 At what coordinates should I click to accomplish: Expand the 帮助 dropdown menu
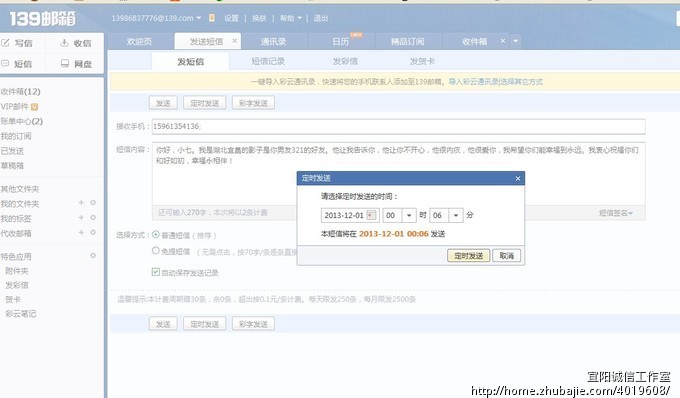tap(299, 18)
